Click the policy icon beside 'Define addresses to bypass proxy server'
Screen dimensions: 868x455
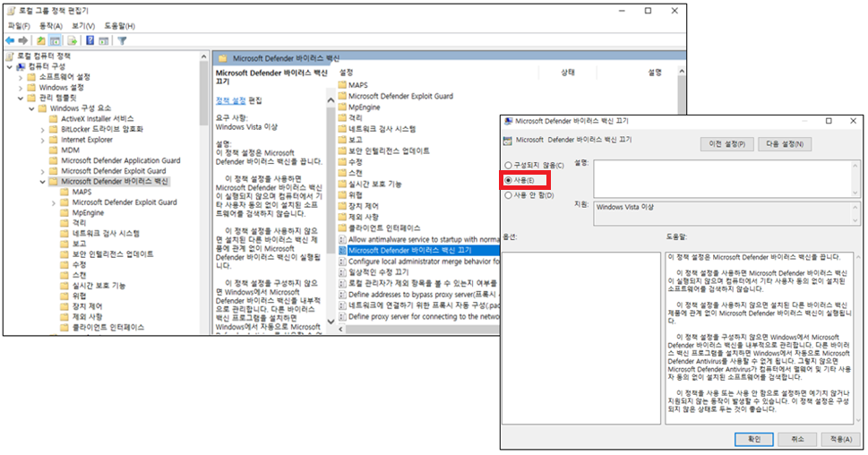tap(343, 295)
